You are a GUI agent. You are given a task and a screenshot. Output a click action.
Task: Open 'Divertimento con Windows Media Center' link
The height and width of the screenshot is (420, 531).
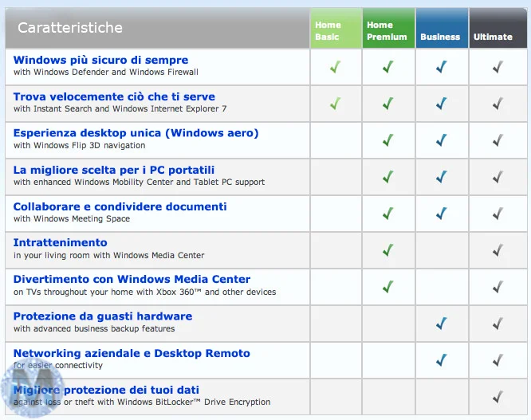(x=132, y=279)
